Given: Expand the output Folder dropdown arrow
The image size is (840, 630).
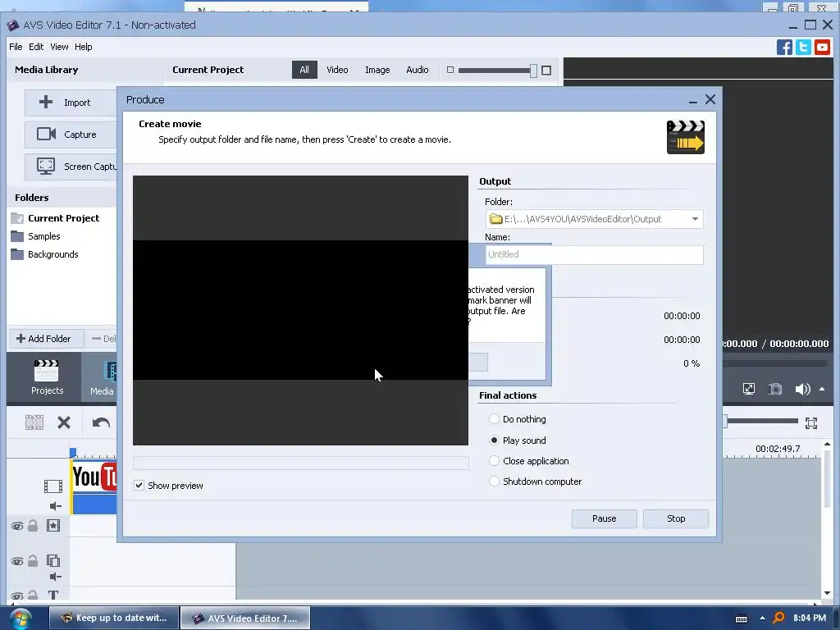Looking at the screenshot, I should [695, 219].
